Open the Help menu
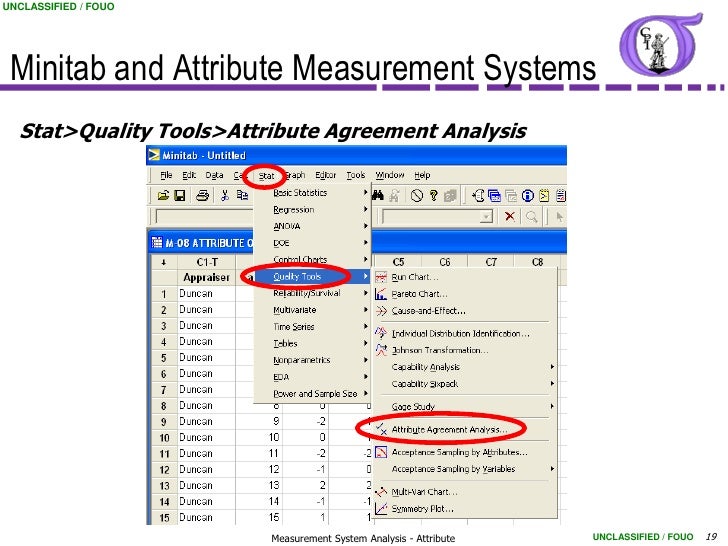This screenshot has width=728, height=546. [422, 176]
